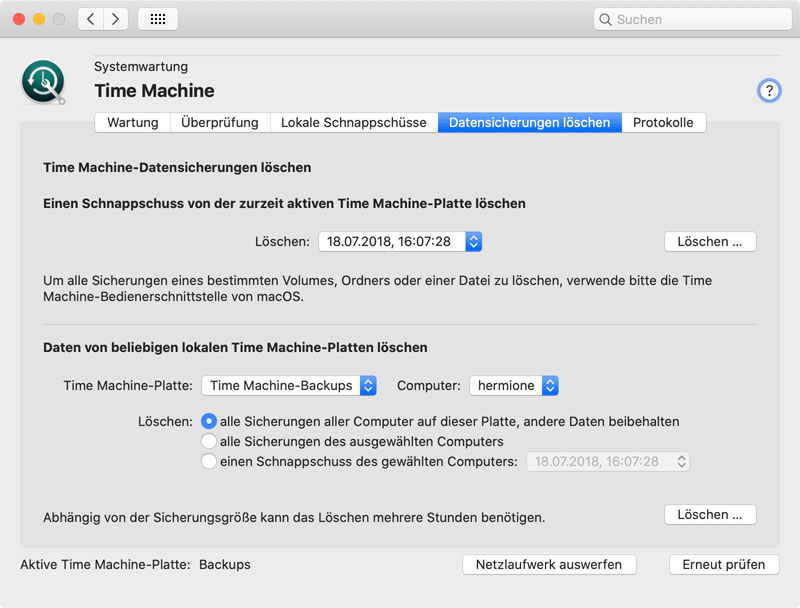The height and width of the screenshot is (608, 800).
Task: Click Löschen button beside active snapshot dropdown
Action: click(x=710, y=241)
